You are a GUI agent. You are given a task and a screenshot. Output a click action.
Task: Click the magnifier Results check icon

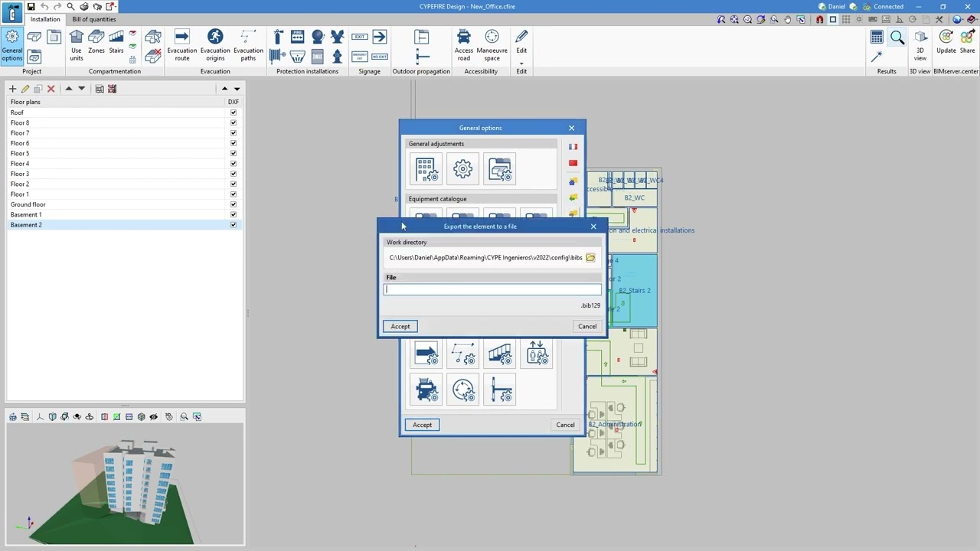coord(897,37)
